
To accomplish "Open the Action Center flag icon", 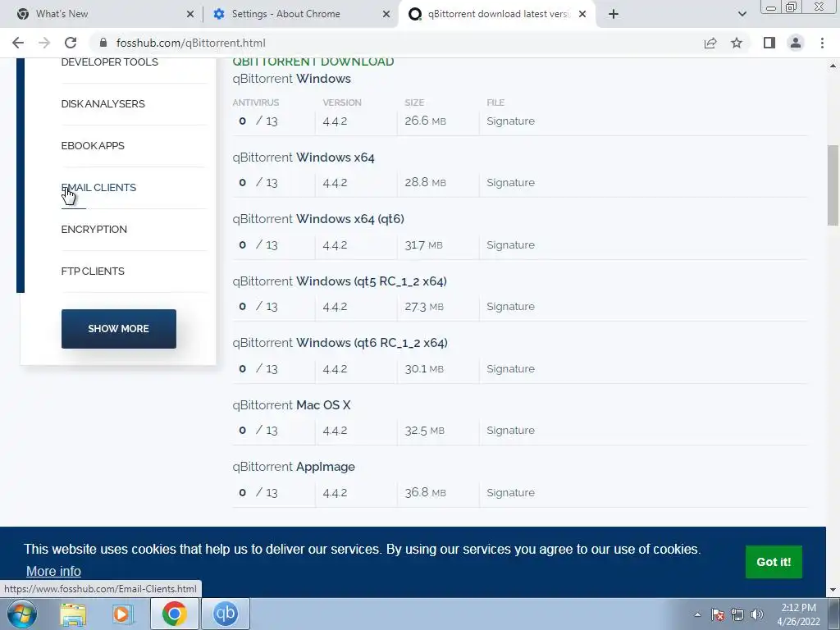I will click(718, 614).
